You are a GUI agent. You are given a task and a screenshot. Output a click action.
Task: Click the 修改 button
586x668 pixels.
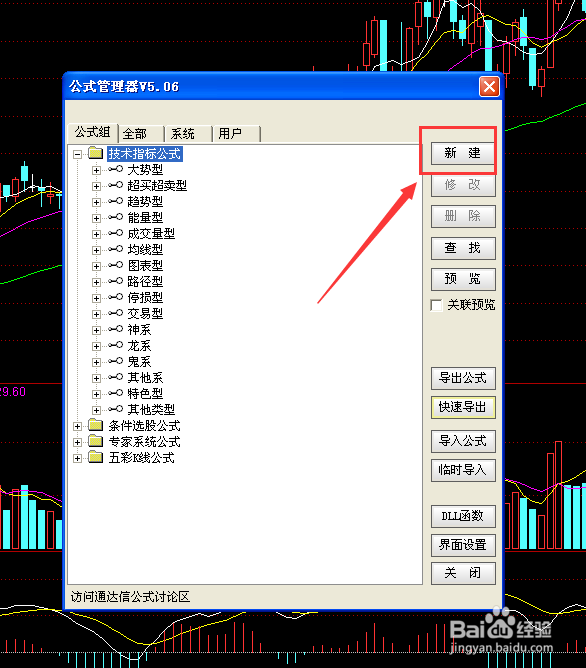tap(463, 185)
